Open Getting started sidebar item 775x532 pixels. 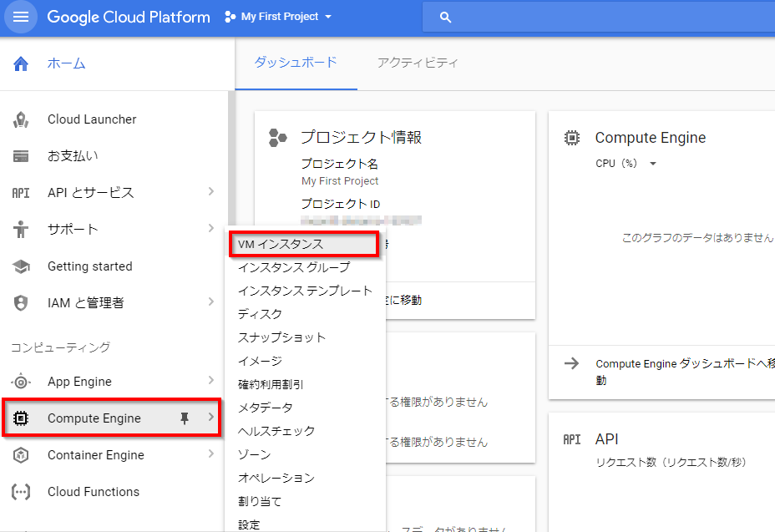tap(90, 266)
